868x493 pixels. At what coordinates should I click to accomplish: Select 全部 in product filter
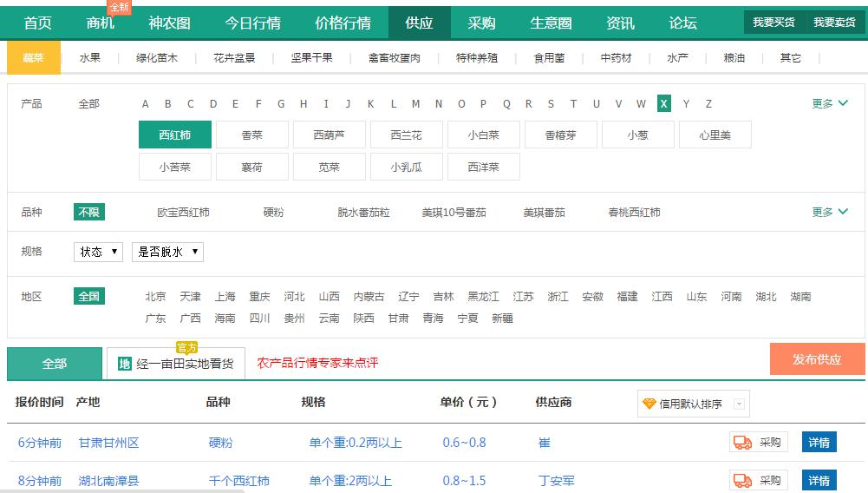point(88,103)
